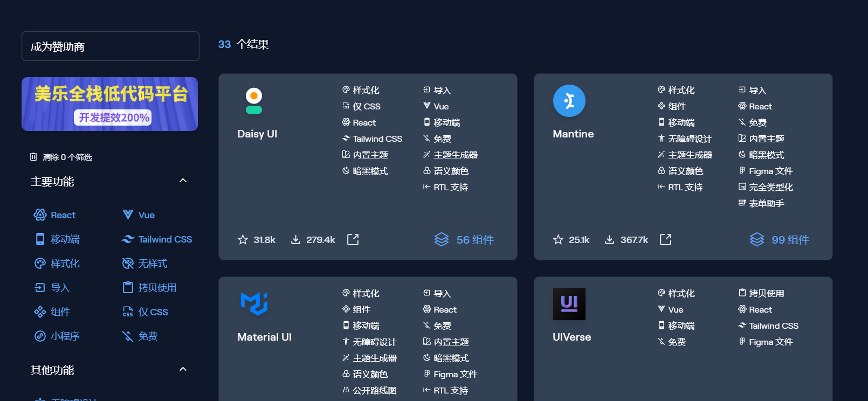Click the layers icon beside 99 组件
Image resolution: width=868 pixels, height=401 pixels.
tap(757, 239)
